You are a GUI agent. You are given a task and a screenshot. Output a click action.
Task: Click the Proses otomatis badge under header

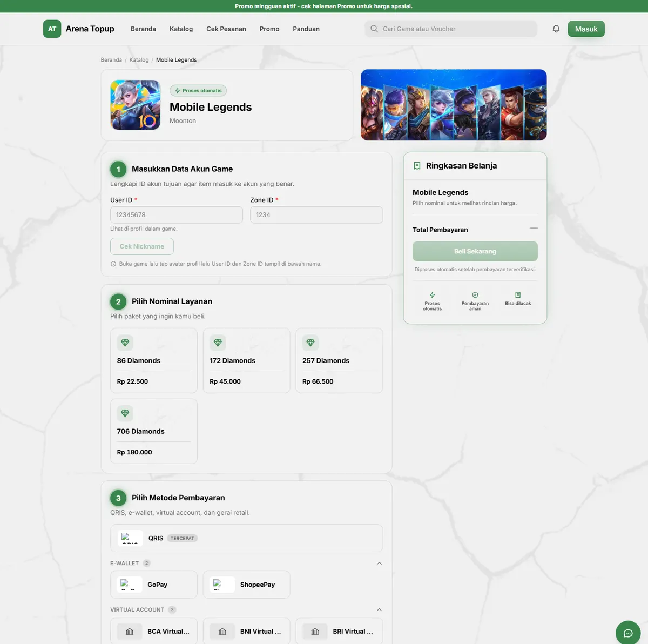[x=198, y=91]
